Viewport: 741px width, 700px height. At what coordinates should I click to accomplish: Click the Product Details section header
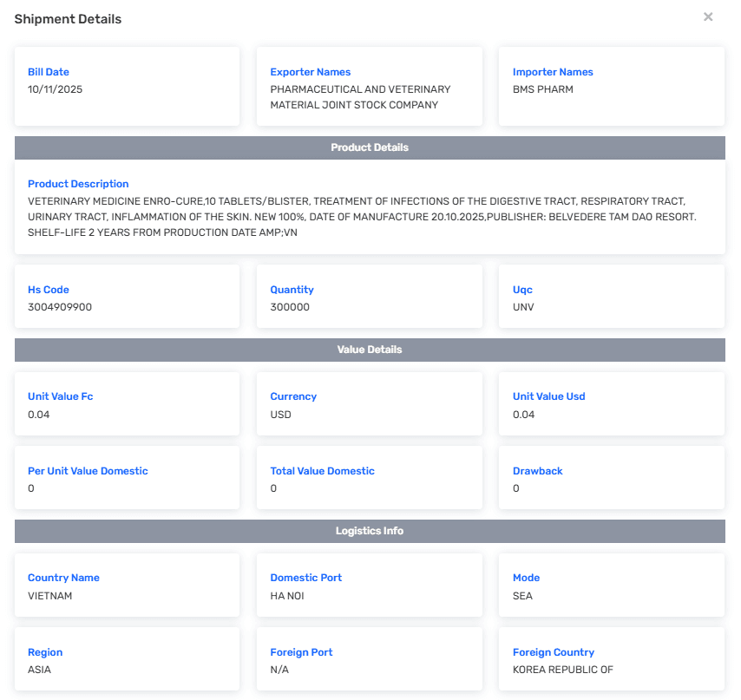pyautogui.click(x=370, y=147)
